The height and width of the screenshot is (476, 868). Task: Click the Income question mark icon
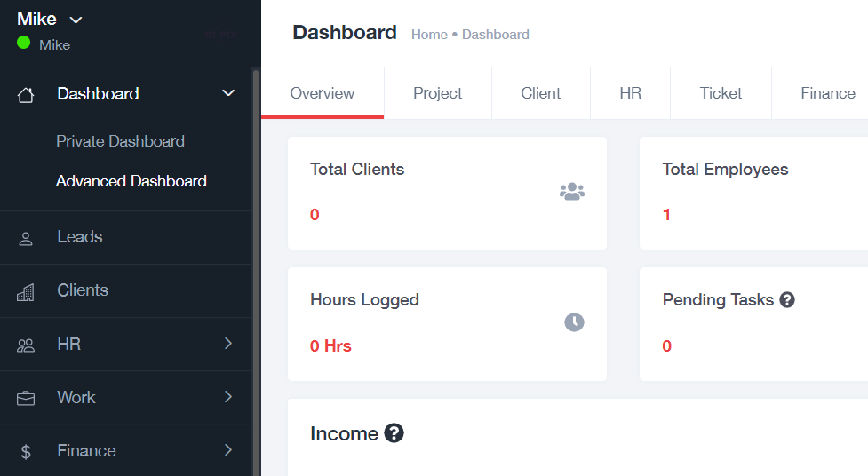coord(394,433)
